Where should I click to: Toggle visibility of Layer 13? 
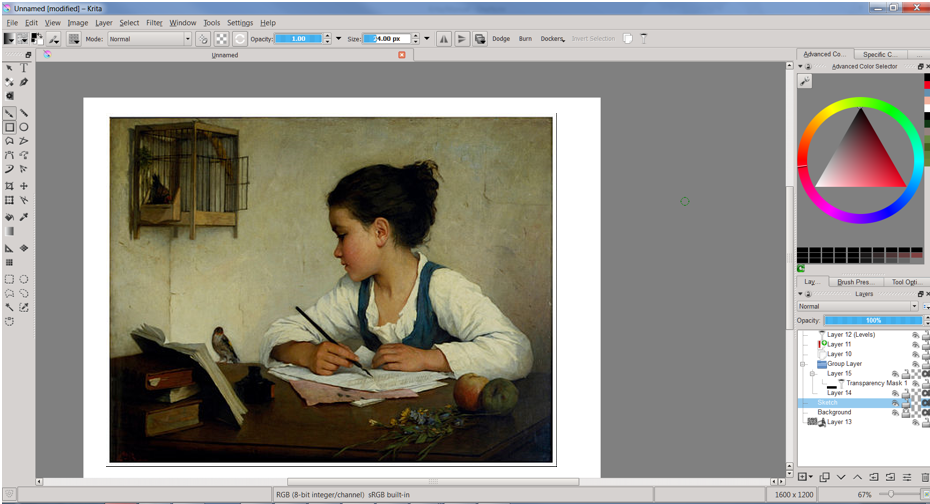tap(915, 422)
